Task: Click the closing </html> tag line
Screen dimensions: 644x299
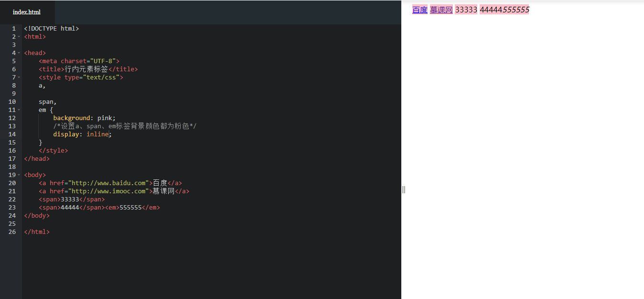Action: (37, 232)
